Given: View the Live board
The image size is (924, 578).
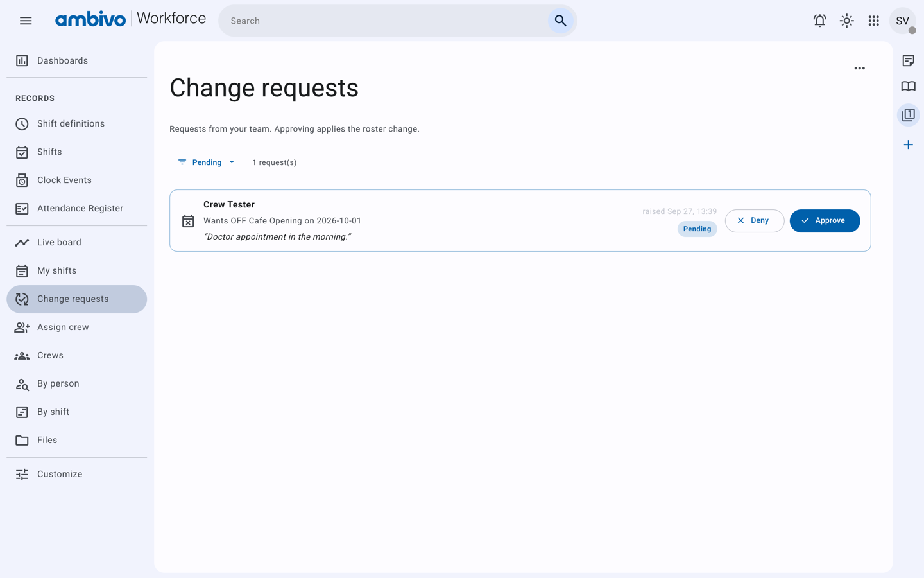Looking at the screenshot, I should tap(76, 242).
